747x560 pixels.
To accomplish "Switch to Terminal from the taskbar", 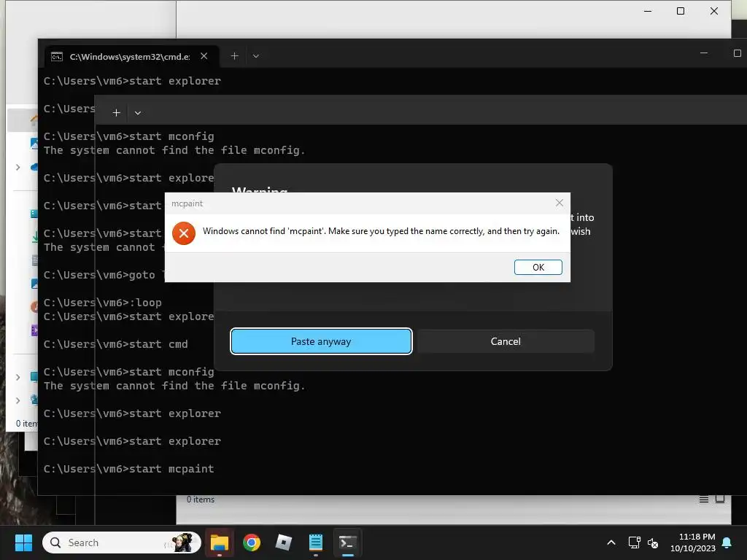I will [348, 542].
